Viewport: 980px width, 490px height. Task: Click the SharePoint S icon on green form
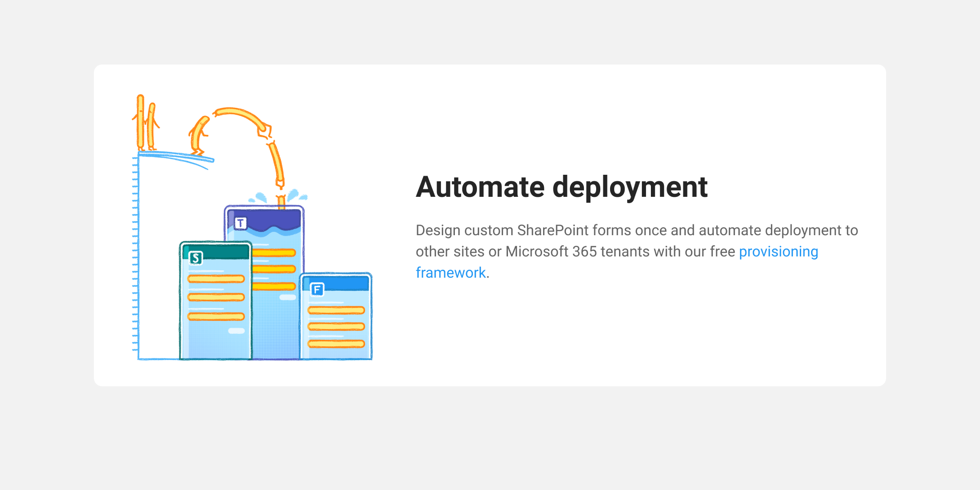pyautogui.click(x=196, y=258)
